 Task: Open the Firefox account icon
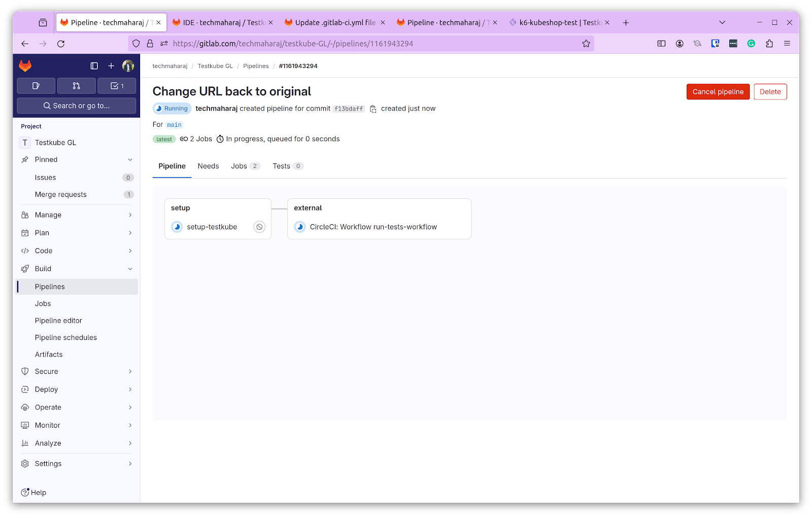(680, 44)
